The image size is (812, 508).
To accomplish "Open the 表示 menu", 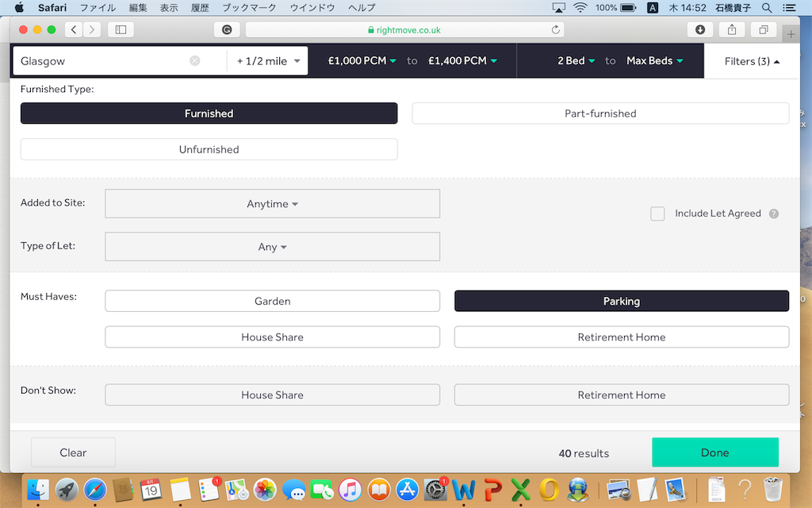I will tap(169, 8).
